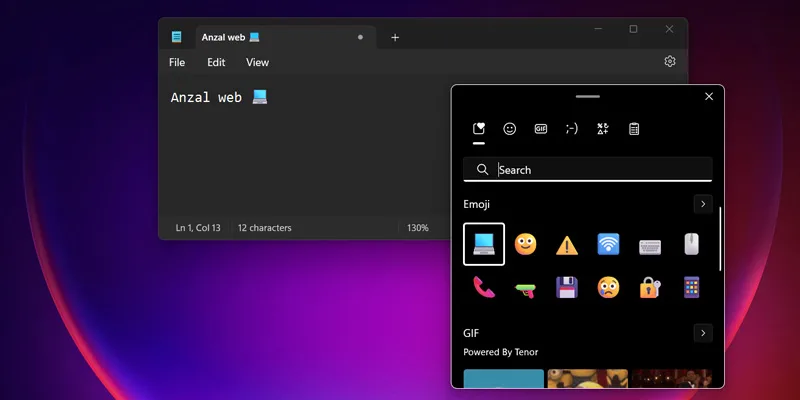Insert the laptop emoji
Image resolution: width=800 pixels, height=400 pixels.
[484, 244]
